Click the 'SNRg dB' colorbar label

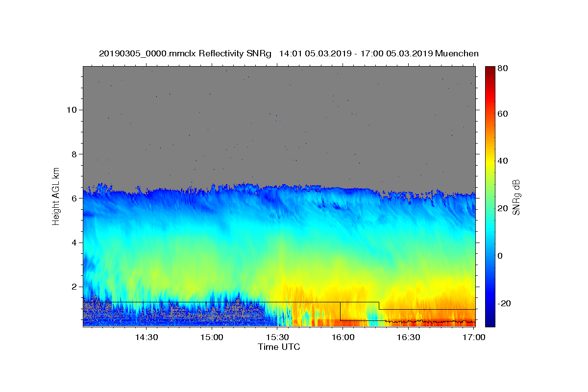[516, 197]
